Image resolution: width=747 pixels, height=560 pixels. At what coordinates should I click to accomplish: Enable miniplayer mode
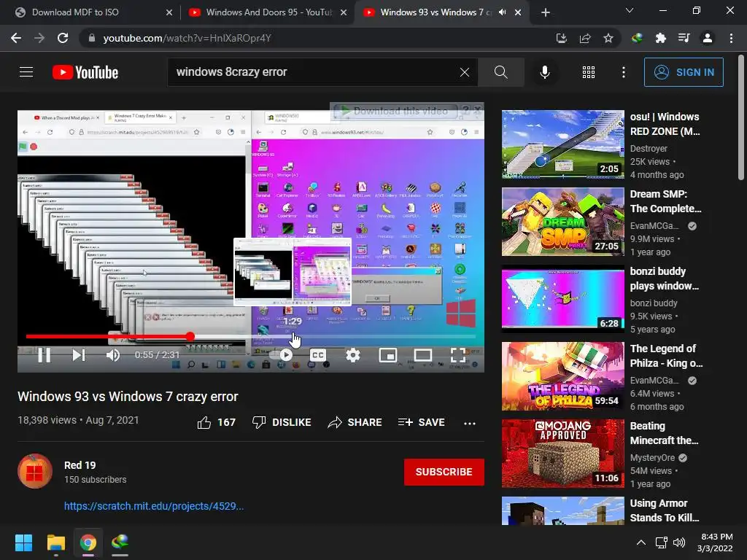(388, 355)
